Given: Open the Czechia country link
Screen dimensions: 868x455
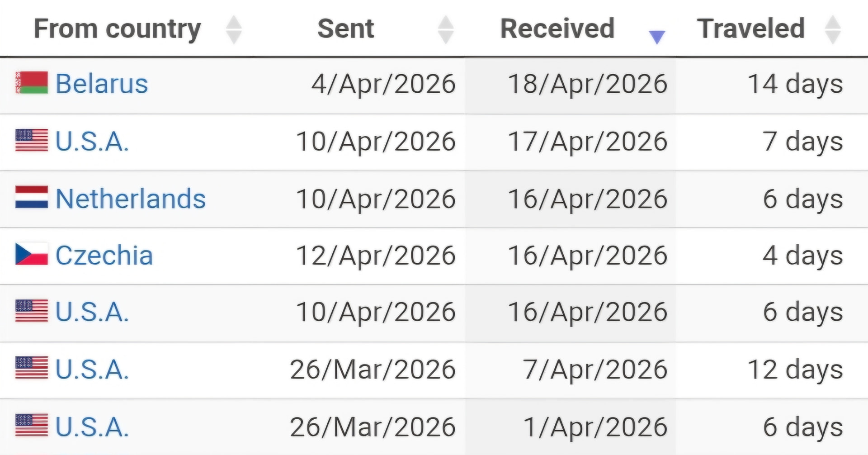Looking at the screenshot, I should (104, 256).
